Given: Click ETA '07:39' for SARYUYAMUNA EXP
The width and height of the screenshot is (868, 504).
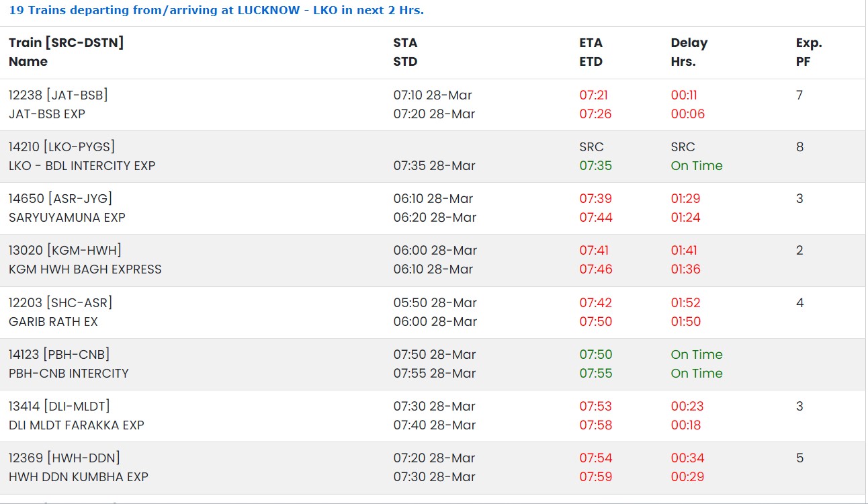Looking at the screenshot, I should point(595,199).
